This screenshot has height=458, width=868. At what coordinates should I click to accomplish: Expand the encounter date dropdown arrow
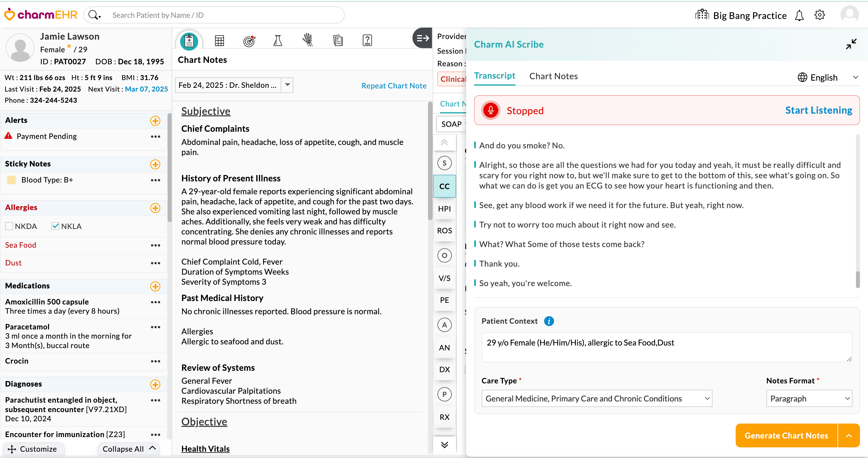(x=287, y=85)
